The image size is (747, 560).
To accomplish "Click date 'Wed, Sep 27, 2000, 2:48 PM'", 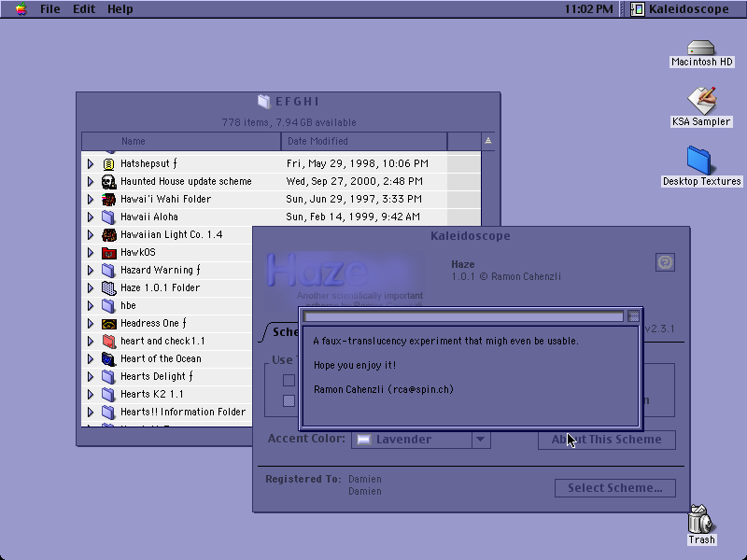I will pyautogui.click(x=355, y=181).
